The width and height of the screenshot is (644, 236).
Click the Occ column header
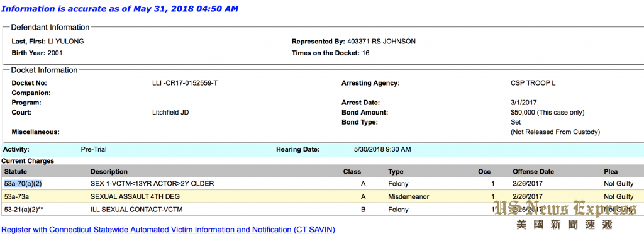(x=484, y=171)
